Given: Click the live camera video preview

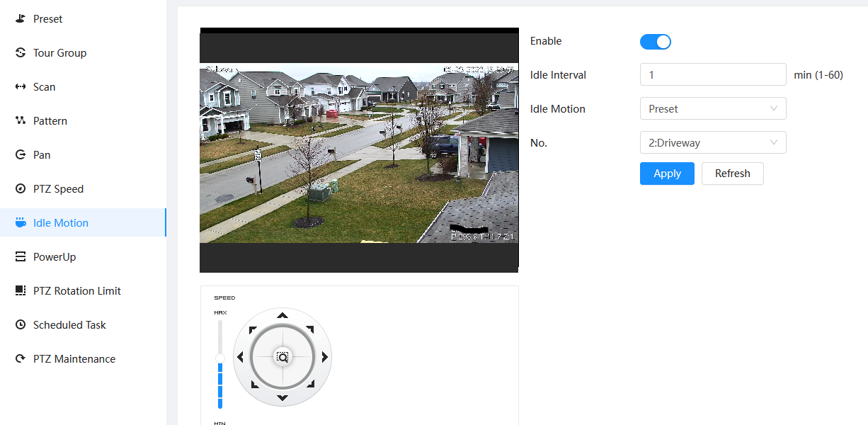Looking at the screenshot, I should point(359,153).
